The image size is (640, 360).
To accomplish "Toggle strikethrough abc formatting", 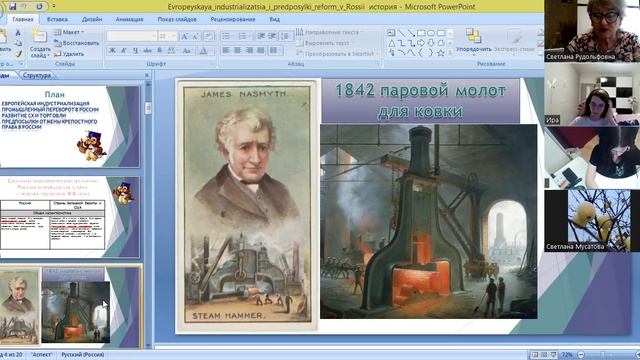I will click(147, 51).
